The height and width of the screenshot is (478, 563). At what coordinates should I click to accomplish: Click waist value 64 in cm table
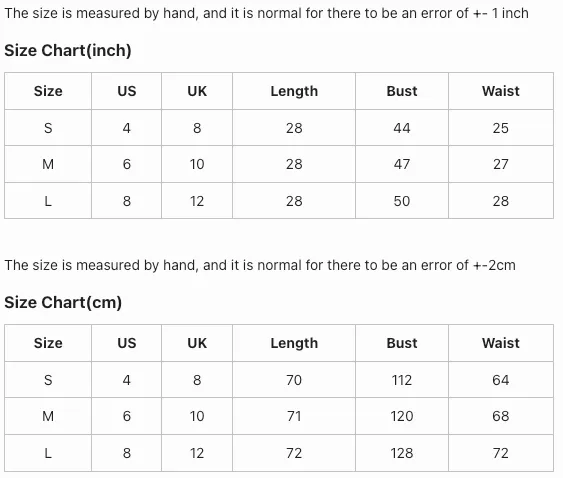coord(501,380)
